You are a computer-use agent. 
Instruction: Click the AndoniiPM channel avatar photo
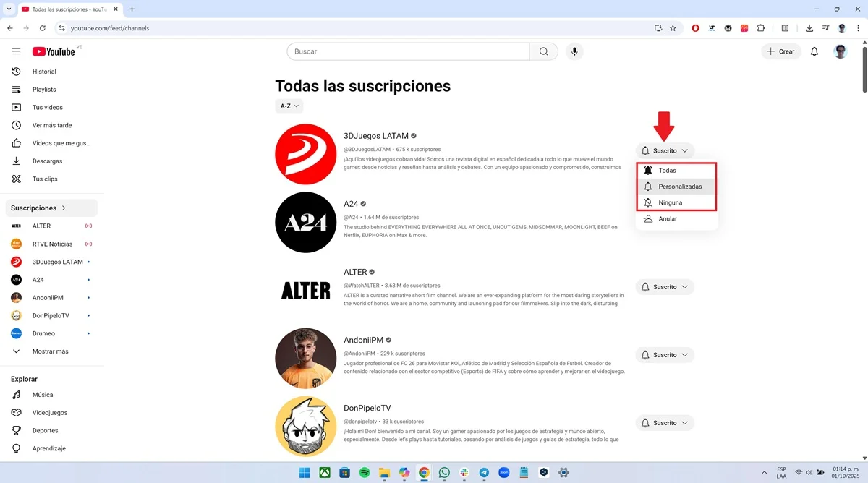pyautogui.click(x=306, y=358)
